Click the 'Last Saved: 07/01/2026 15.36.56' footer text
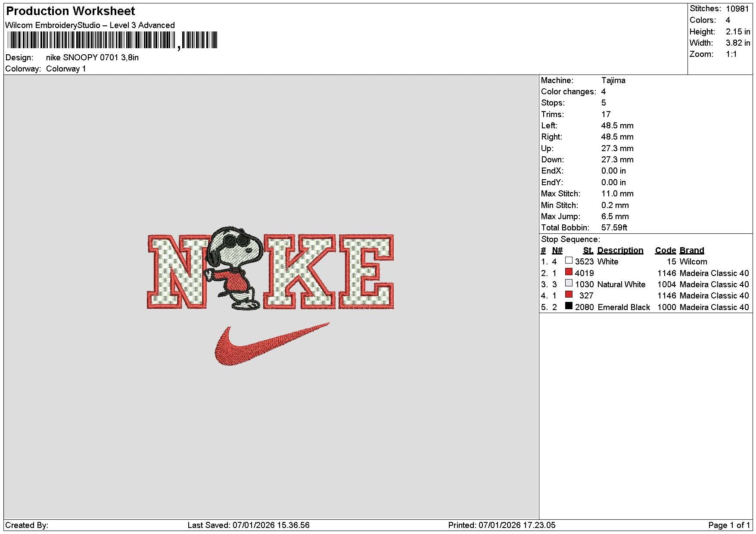This screenshot has height=534, width=756. pyautogui.click(x=249, y=525)
